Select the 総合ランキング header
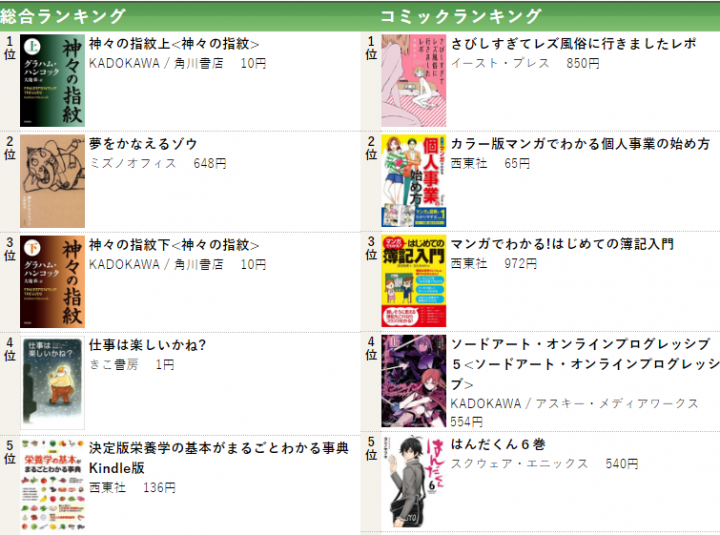Image resolution: width=720 pixels, height=535 pixels. (x=63, y=17)
